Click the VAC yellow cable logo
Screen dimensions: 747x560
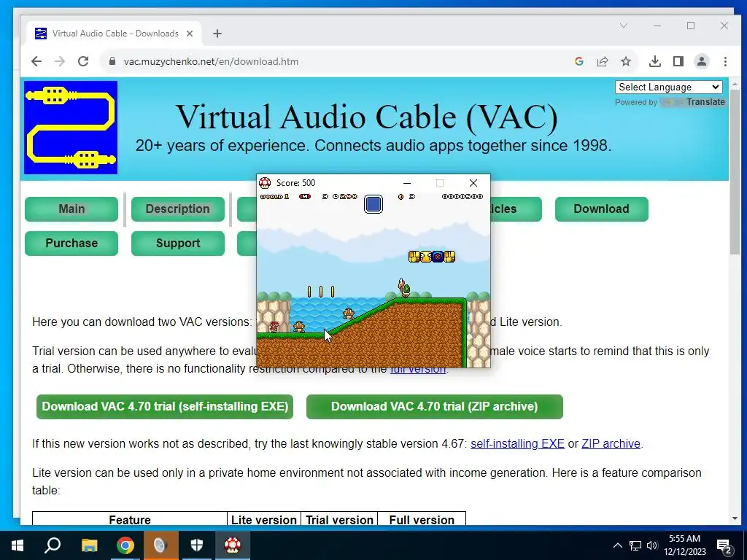(x=71, y=128)
